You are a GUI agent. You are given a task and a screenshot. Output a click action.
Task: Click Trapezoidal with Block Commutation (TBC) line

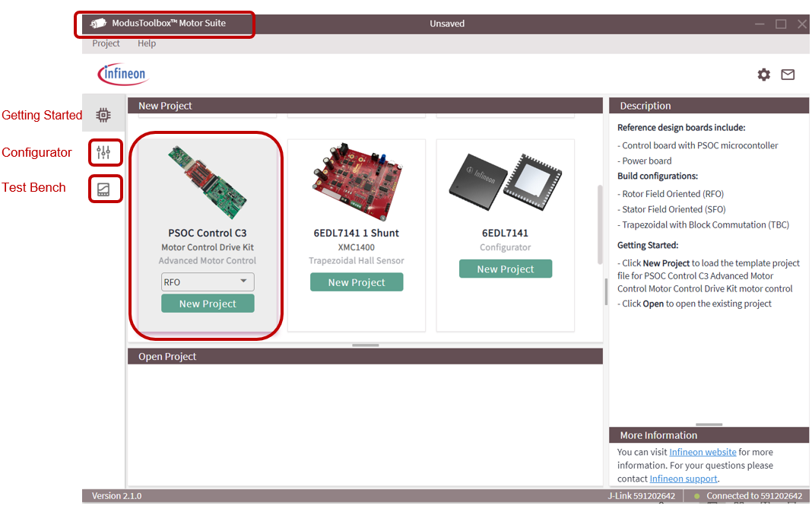coord(703,225)
